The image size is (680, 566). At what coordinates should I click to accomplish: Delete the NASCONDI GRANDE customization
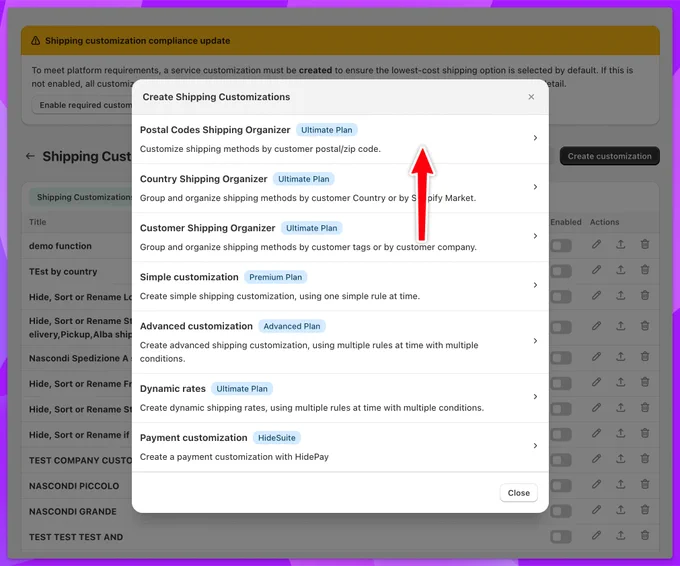click(x=645, y=510)
